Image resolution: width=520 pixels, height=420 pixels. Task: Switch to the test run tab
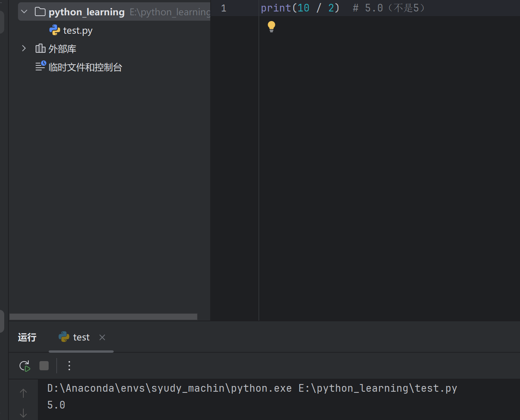(81, 337)
